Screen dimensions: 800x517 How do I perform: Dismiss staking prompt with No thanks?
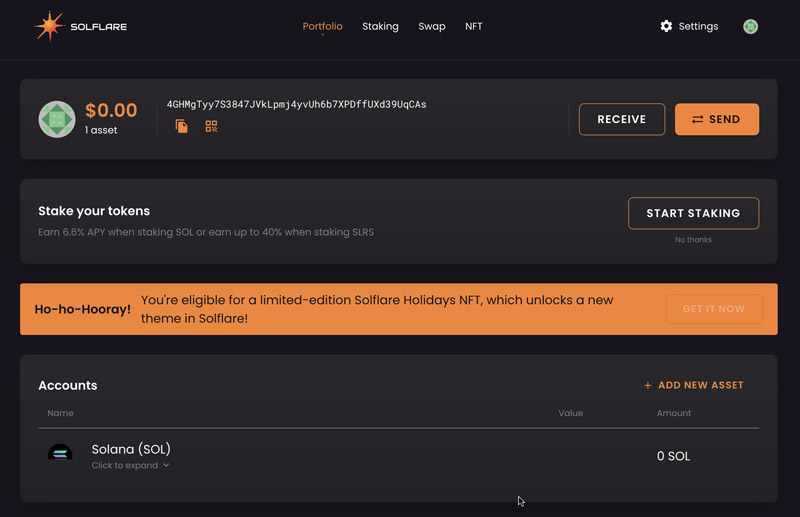point(693,239)
